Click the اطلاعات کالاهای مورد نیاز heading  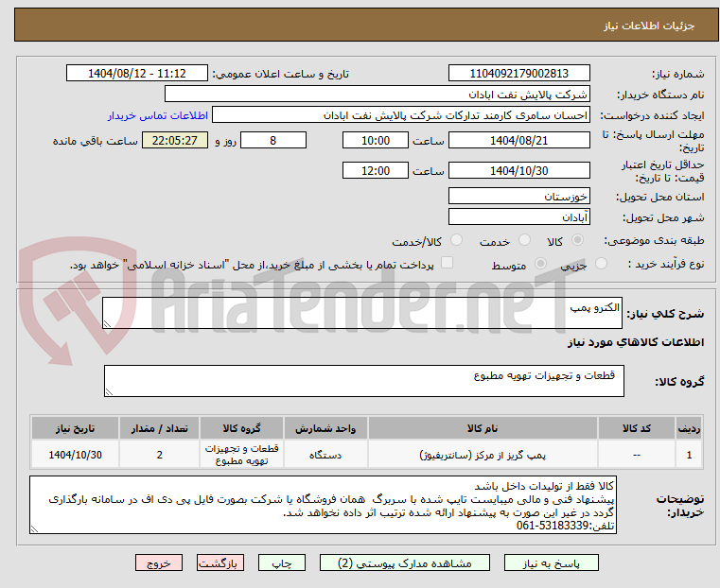coord(636,342)
